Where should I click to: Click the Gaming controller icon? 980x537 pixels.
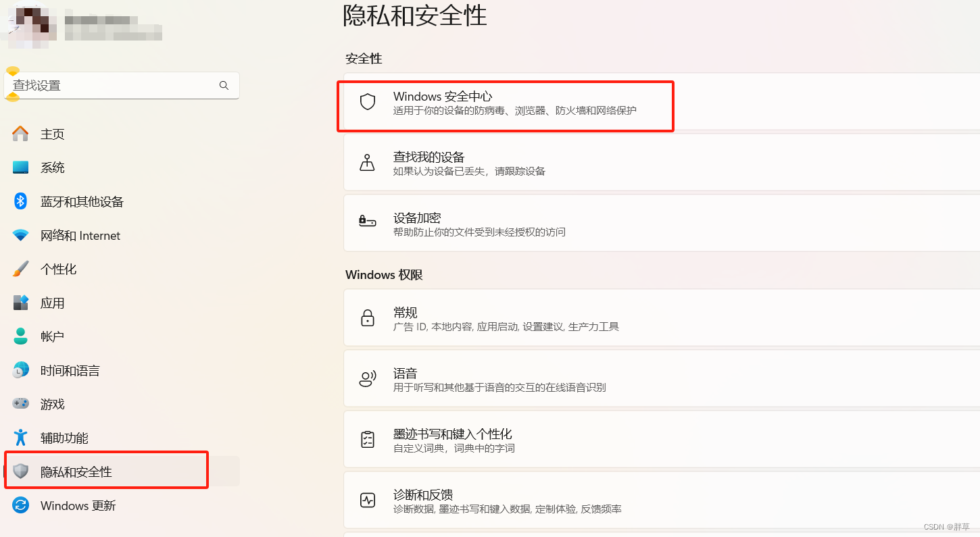coord(20,404)
